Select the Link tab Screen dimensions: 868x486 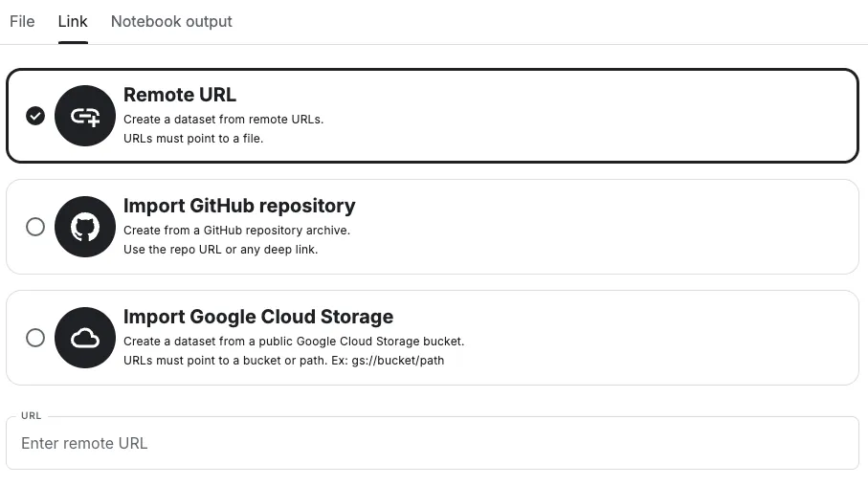[73, 21]
